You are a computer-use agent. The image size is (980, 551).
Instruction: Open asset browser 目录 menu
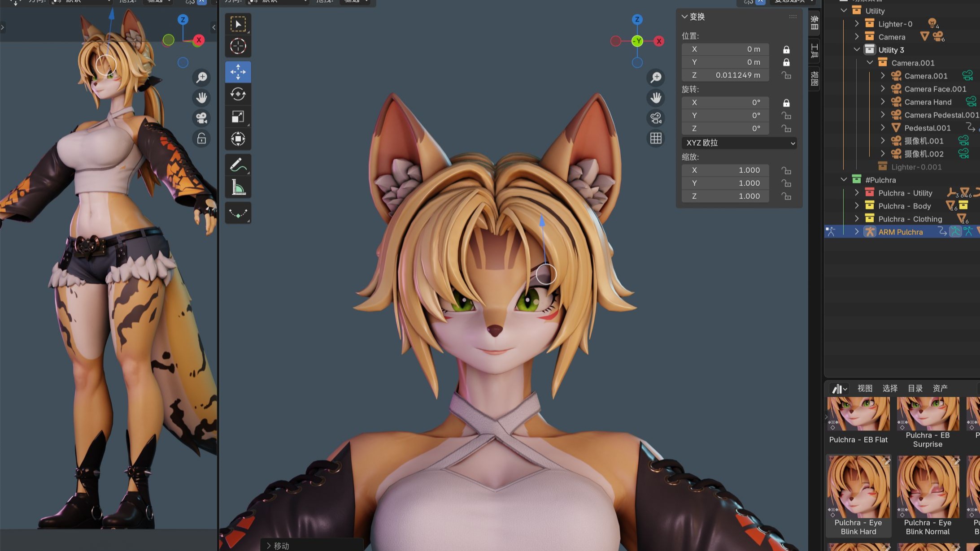915,388
